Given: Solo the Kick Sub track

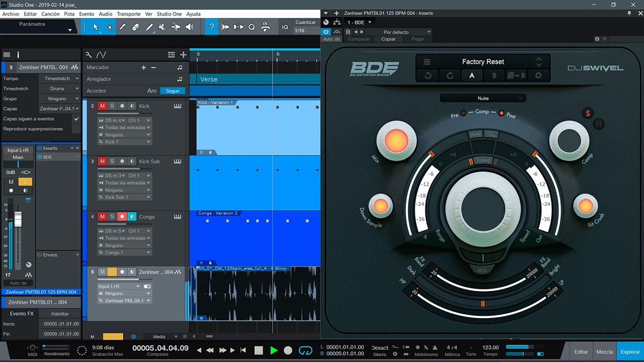Looking at the screenshot, I should (112, 161).
